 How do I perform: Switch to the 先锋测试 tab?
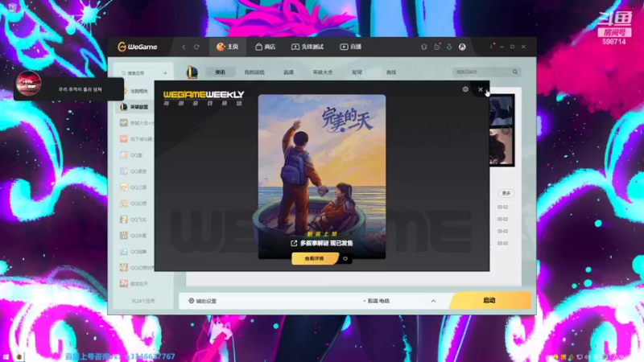click(308, 47)
